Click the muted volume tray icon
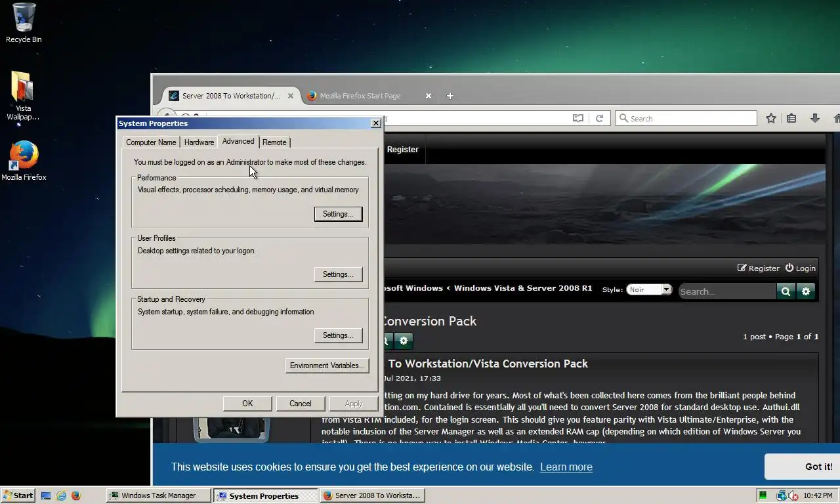The width and height of the screenshot is (840, 504). pyautogui.click(x=793, y=495)
